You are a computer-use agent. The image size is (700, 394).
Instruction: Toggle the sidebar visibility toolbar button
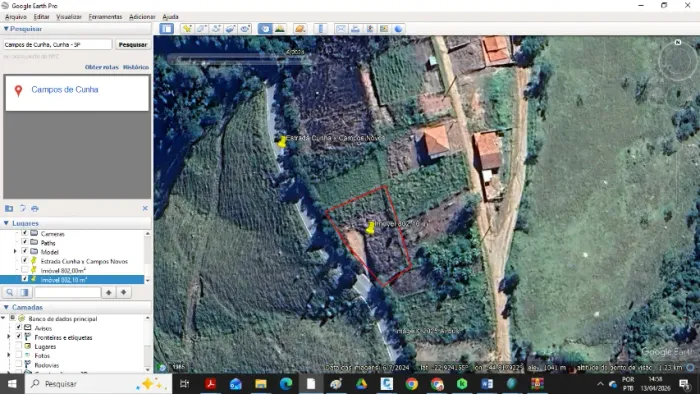(167, 29)
